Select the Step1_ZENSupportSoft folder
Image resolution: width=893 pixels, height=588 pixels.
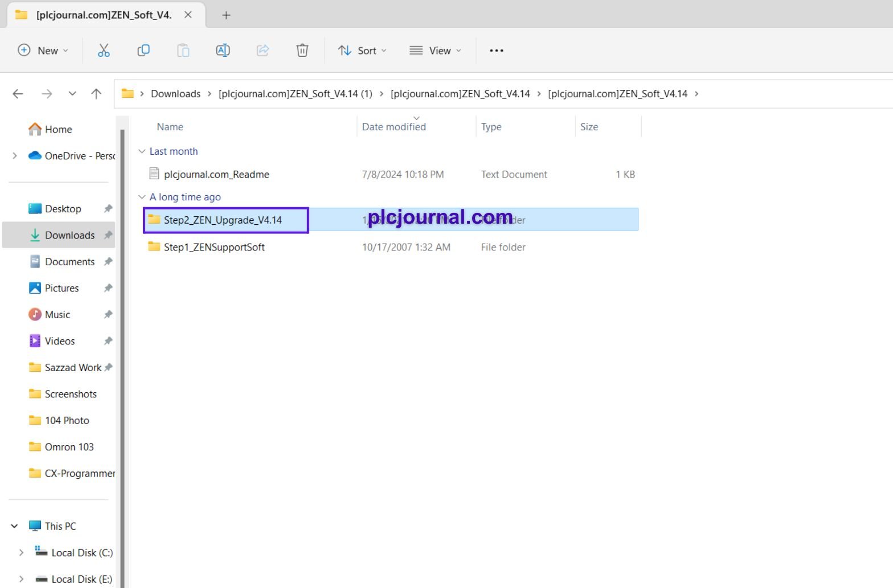pyautogui.click(x=214, y=248)
